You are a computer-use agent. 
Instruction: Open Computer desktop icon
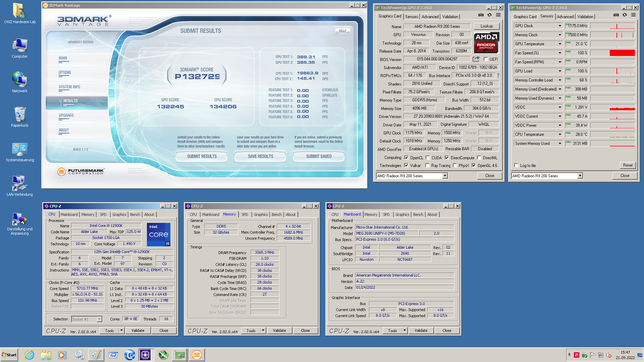(19, 48)
